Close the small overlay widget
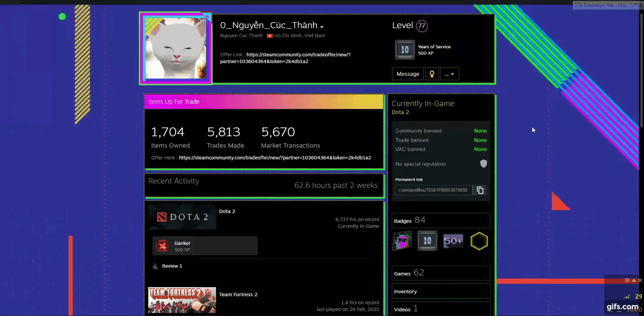The height and width of the screenshot is (316, 644). pyautogui.click(x=640, y=280)
